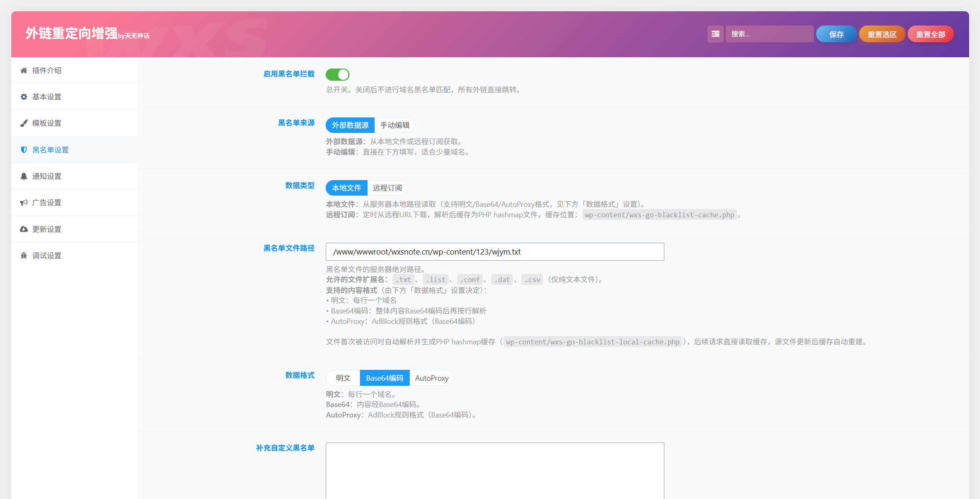Click the 数据格式 label
The image size is (980, 499).
[300, 375]
